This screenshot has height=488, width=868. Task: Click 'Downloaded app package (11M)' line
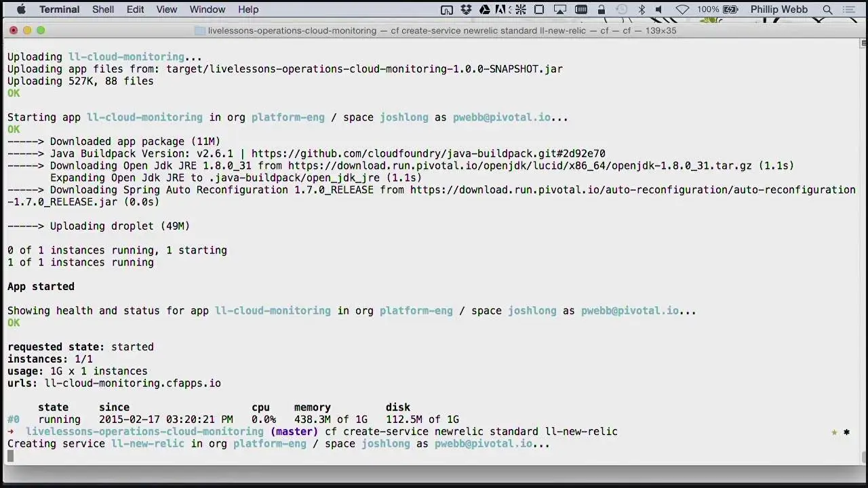[114, 142]
